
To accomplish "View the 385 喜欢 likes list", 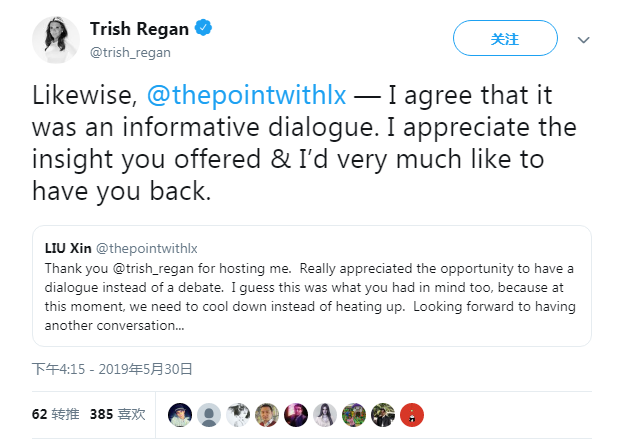I will pyautogui.click(x=117, y=414).
